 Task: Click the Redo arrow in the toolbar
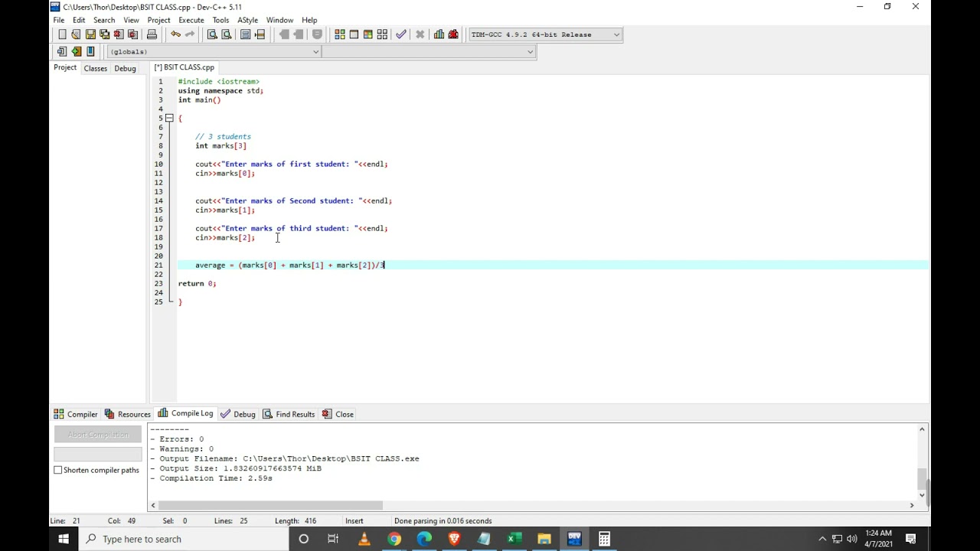coord(190,34)
